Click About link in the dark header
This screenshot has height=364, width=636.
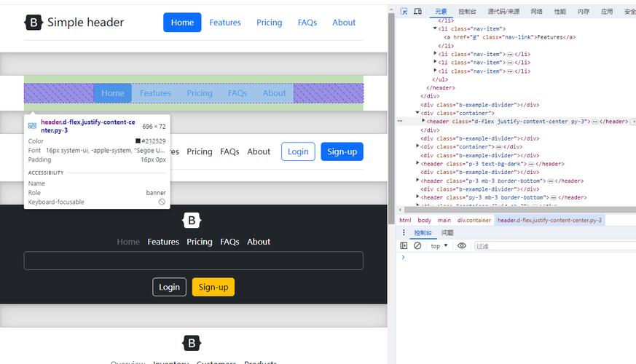tap(259, 242)
